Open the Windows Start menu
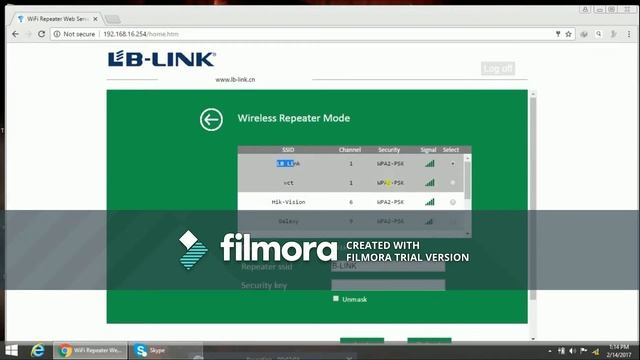The height and width of the screenshot is (360, 640). pyautogui.click(x=11, y=351)
